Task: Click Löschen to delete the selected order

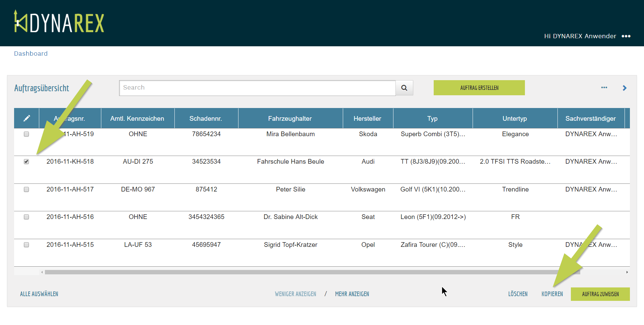Action: (x=518, y=294)
